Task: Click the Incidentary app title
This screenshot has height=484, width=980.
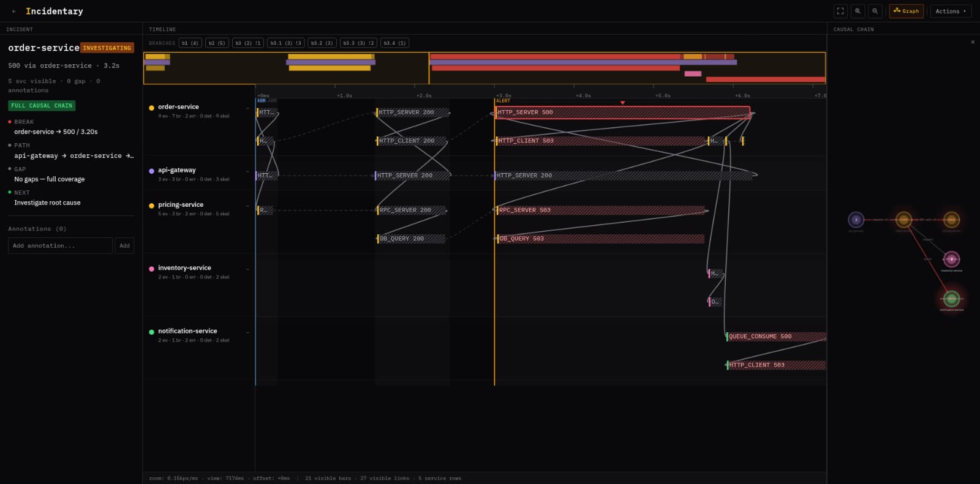Action: point(54,11)
